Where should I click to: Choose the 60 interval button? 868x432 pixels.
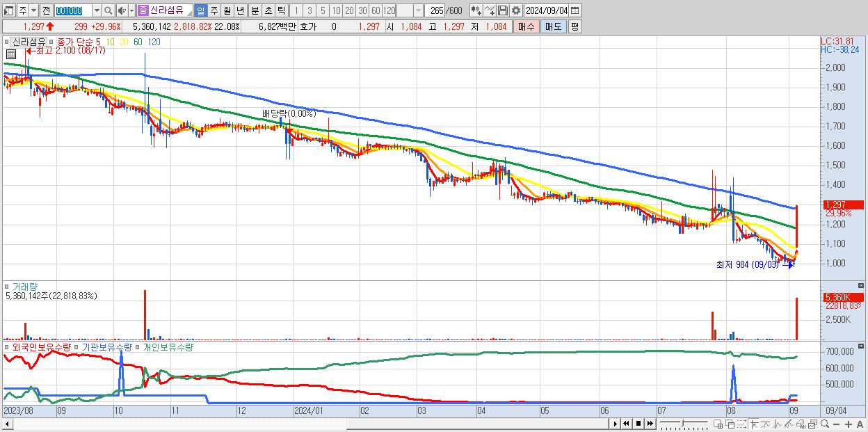376,11
